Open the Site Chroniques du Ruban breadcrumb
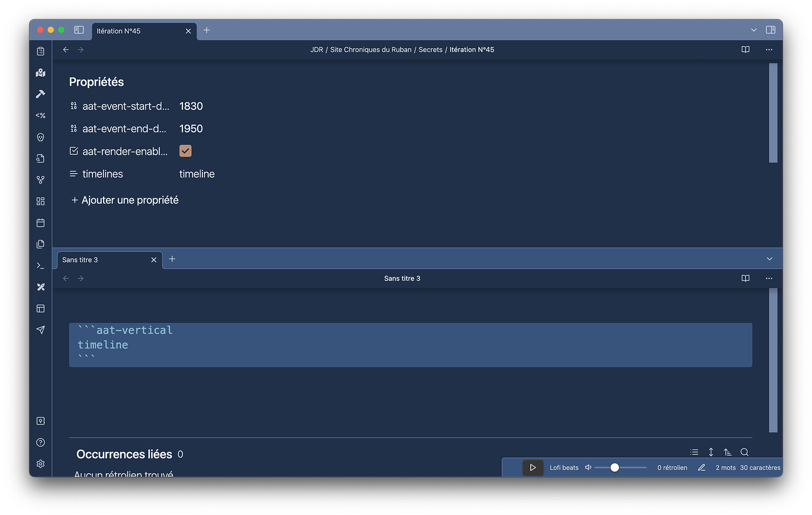The image size is (812, 515). pyautogui.click(x=371, y=49)
